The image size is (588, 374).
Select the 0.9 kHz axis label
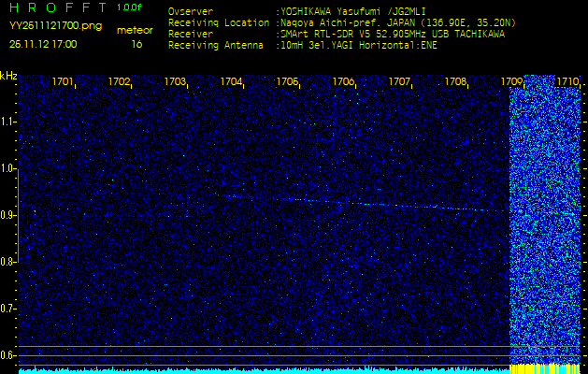click(8, 215)
